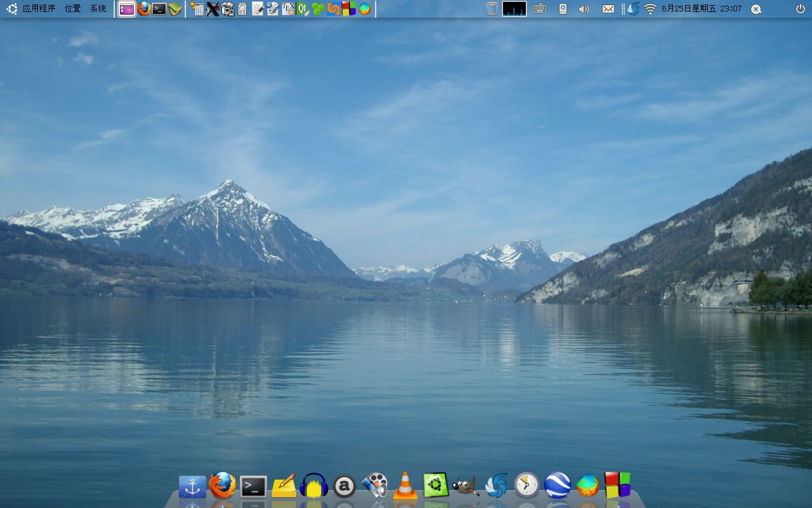Open the system monitor graph applet
The width and height of the screenshot is (812, 508).
click(514, 9)
